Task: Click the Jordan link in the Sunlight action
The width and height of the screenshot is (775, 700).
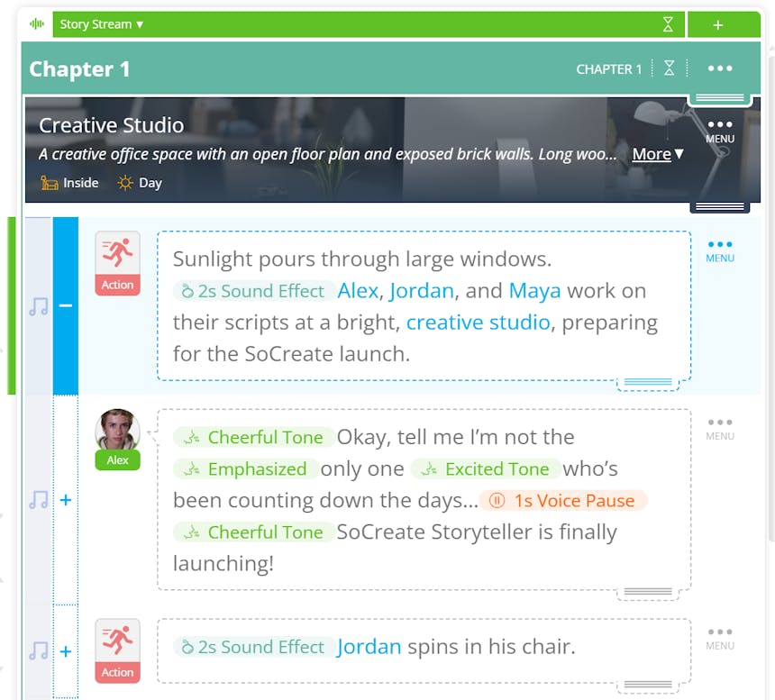Action: (421, 291)
